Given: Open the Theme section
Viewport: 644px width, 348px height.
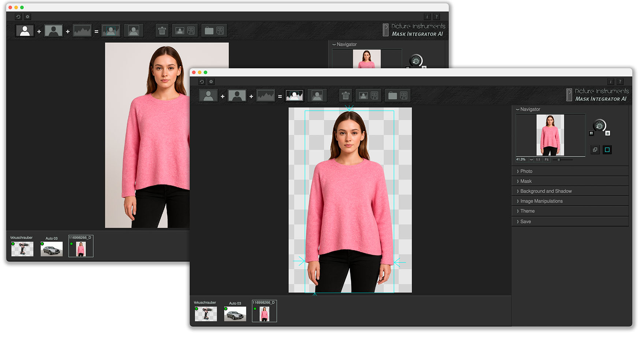Looking at the screenshot, I should (x=527, y=211).
